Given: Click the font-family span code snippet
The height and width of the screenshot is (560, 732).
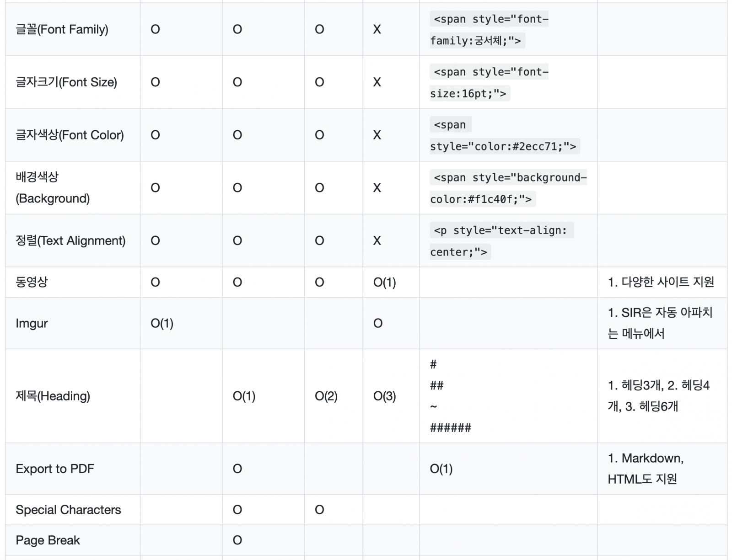Looking at the screenshot, I should tap(489, 30).
